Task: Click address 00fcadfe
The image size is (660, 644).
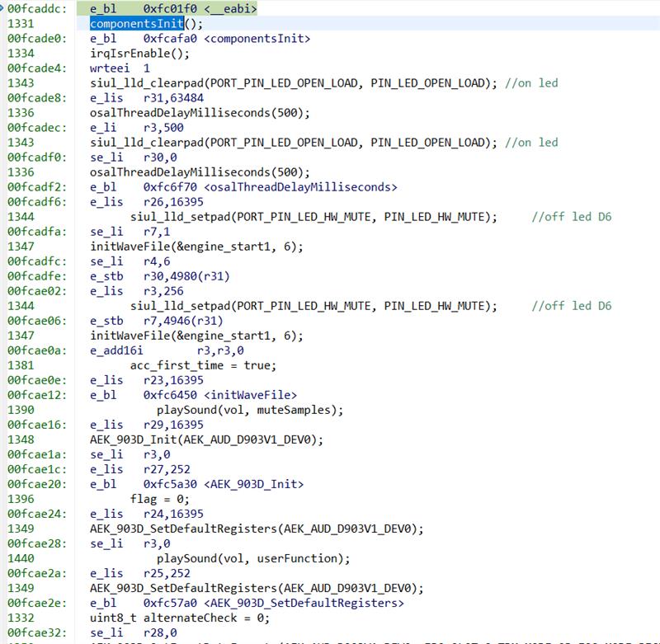Action: pos(36,276)
